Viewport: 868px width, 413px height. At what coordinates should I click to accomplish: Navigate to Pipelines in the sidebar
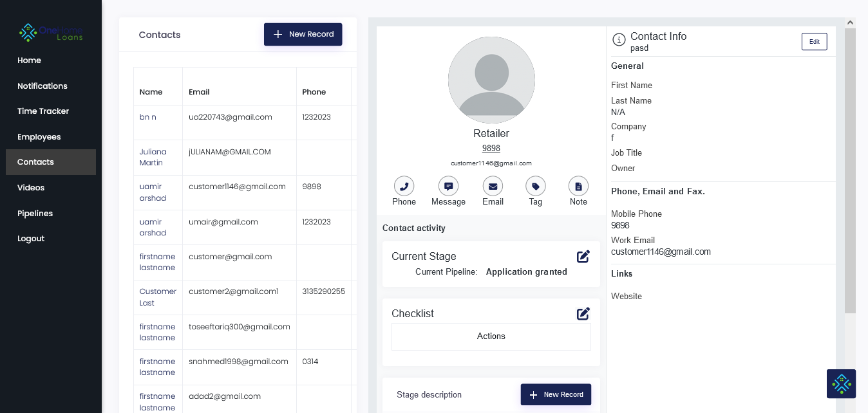(34, 213)
